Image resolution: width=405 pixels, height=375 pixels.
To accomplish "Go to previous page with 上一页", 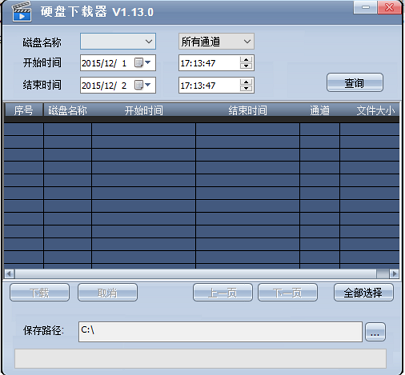I will [223, 293].
